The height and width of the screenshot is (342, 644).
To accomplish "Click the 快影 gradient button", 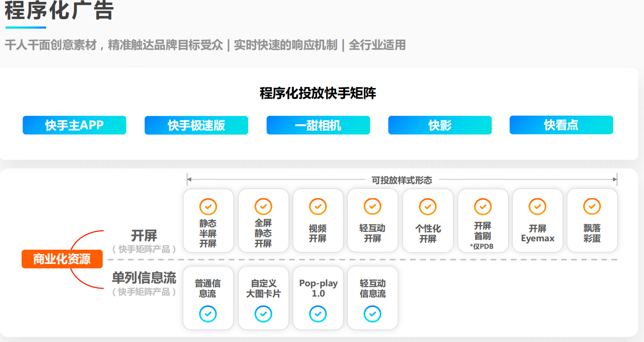I will click(440, 125).
